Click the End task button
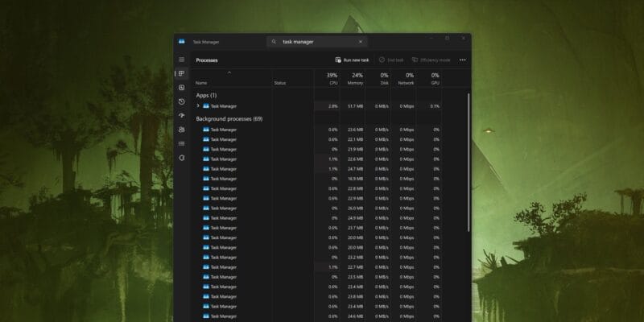This screenshot has width=644, height=322. [x=391, y=60]
